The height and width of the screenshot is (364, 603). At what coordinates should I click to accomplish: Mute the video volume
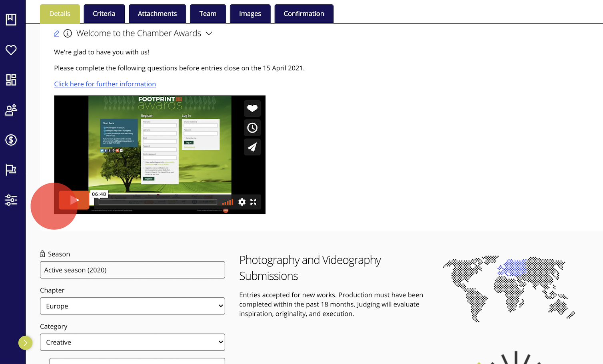pos(227,202)
